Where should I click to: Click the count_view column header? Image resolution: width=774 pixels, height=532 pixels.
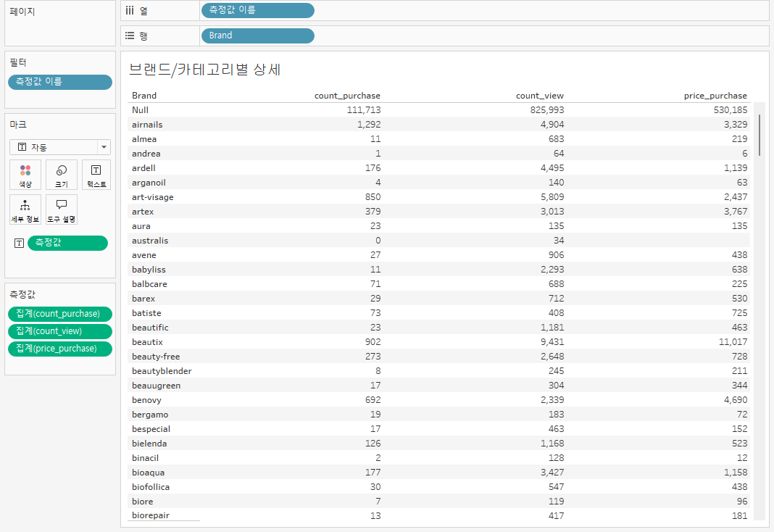coord(539,96)
